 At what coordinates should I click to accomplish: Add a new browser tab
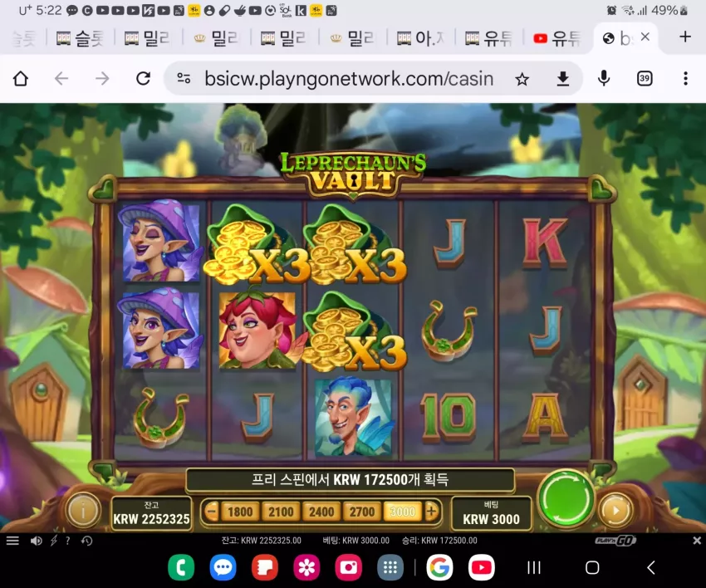[685, 37]
